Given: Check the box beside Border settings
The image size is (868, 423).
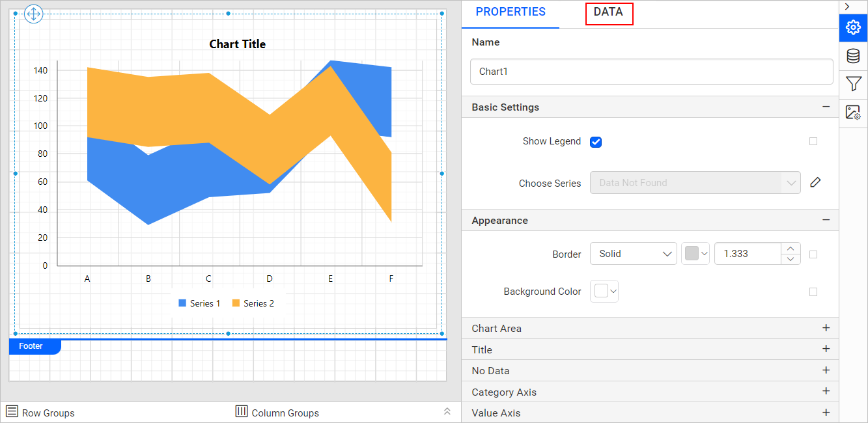Looking at the screenshot, I should (813, 254).
